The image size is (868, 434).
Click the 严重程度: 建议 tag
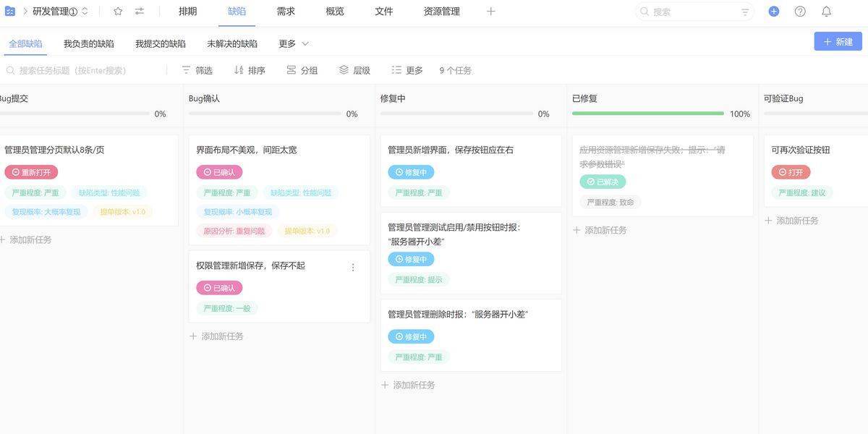tap(802, 192)
